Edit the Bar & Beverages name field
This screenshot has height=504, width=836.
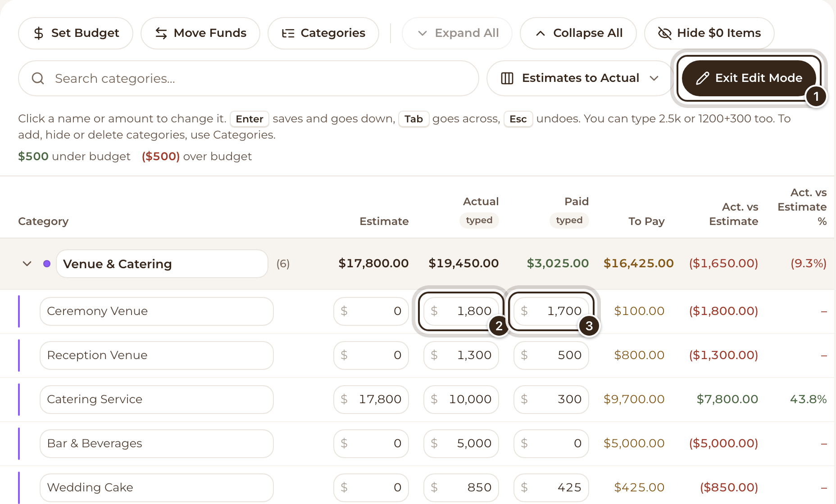157,444
